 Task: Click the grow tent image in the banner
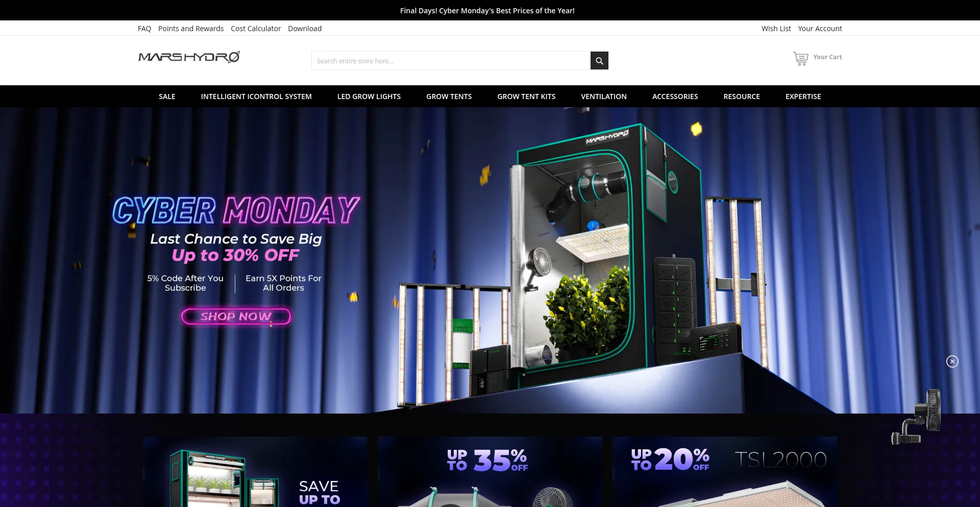[607, 255]
